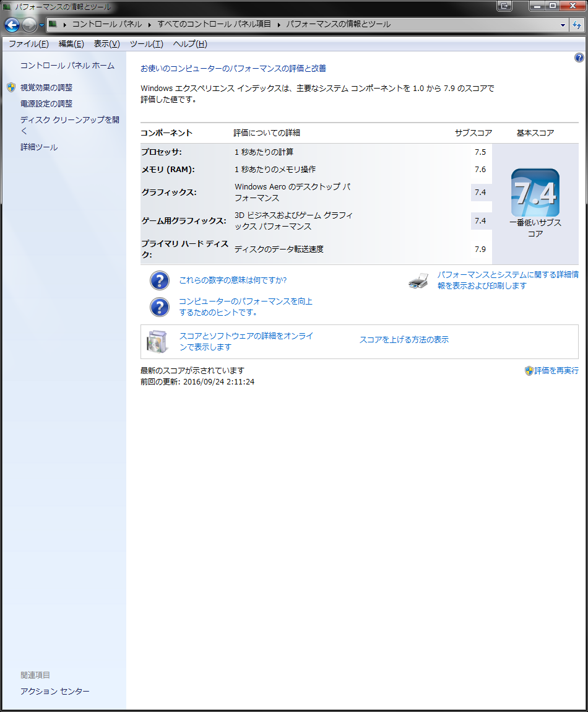The width and height of the screenshot is (588, 712).
Task: Click the Forward navigation arrow button
Action: (30, 25)
